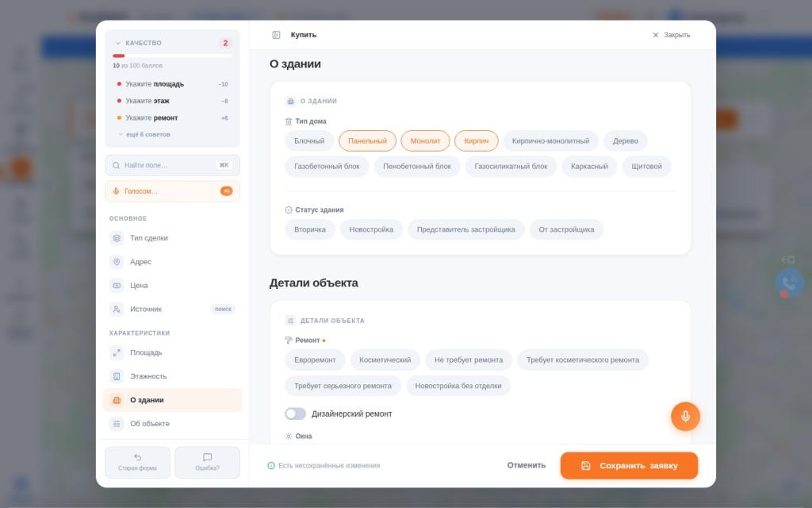Open Этажность section in sidebar
812x508 pixels.
172,376
